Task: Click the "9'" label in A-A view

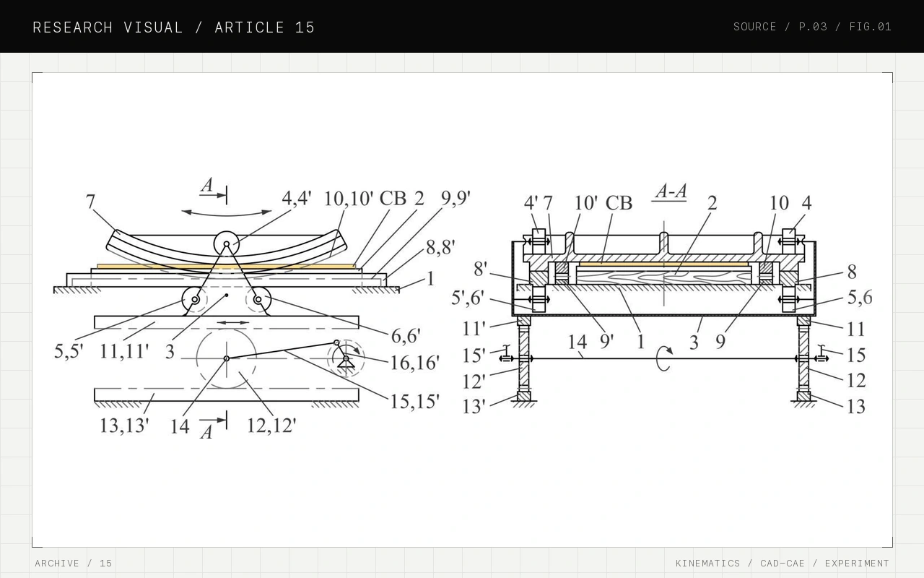Action: 607,341
